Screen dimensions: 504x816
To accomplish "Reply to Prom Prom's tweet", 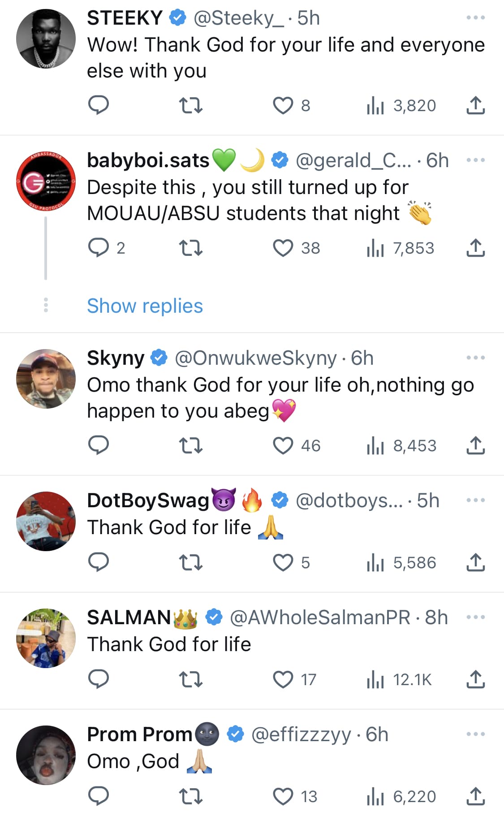I will [x=99, y=796].
